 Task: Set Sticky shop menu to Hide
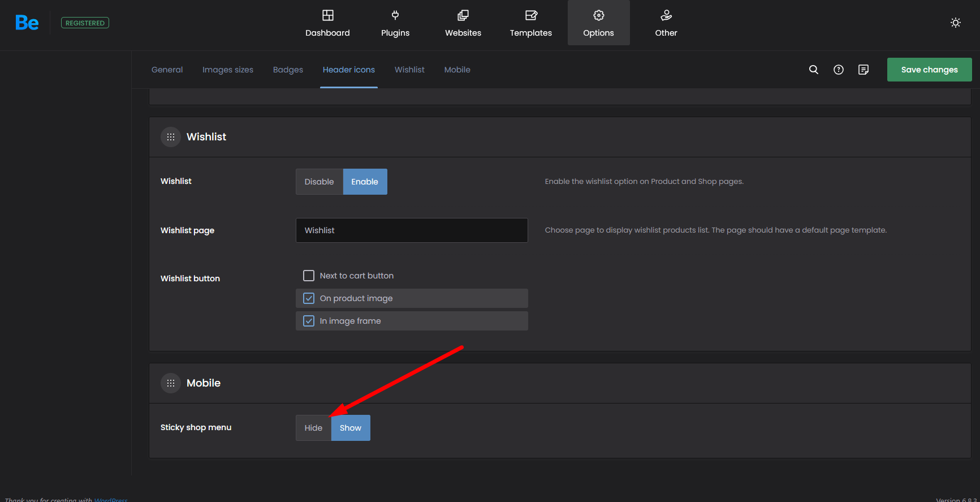313,428
